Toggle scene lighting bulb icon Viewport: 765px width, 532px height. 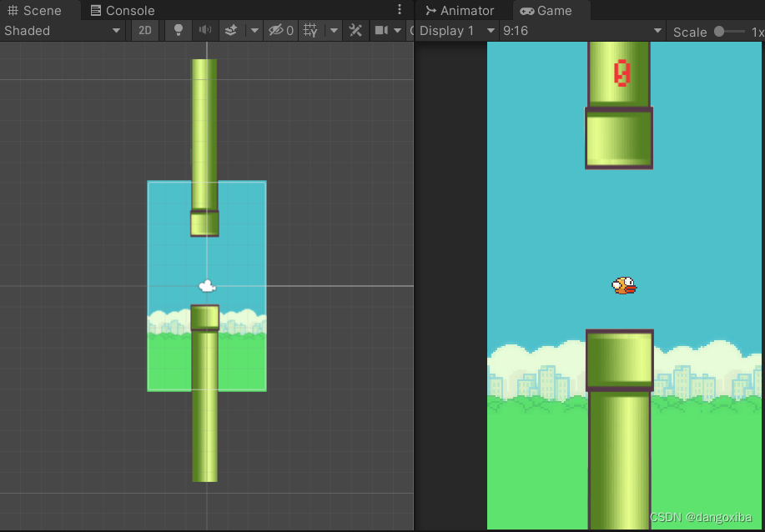click(x=179, y=31)
